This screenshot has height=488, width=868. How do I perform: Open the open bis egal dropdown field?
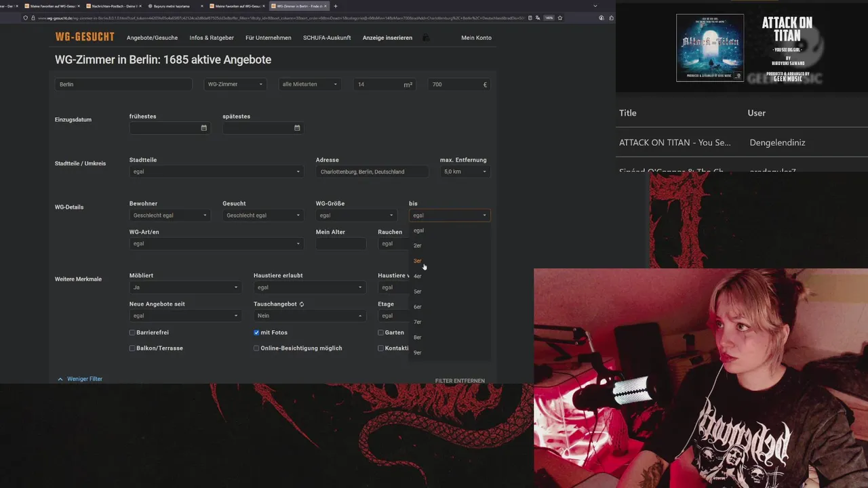click(x=450, y=216)
